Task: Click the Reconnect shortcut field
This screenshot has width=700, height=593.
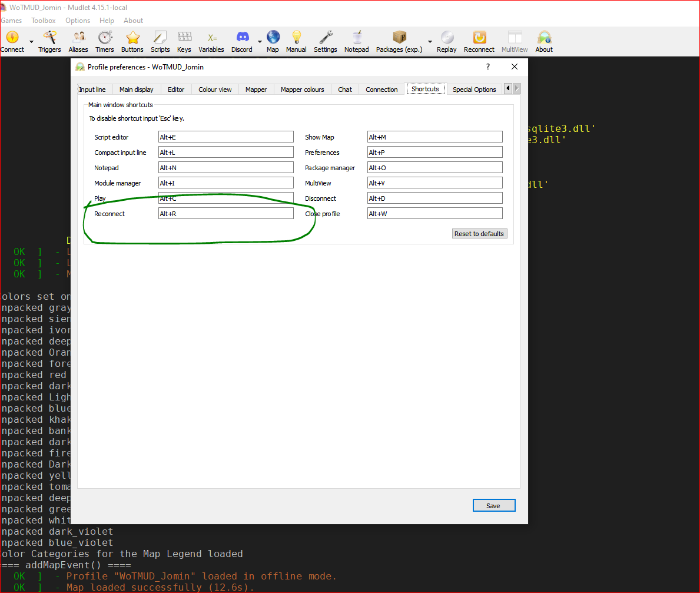Action: click(225, 214)
